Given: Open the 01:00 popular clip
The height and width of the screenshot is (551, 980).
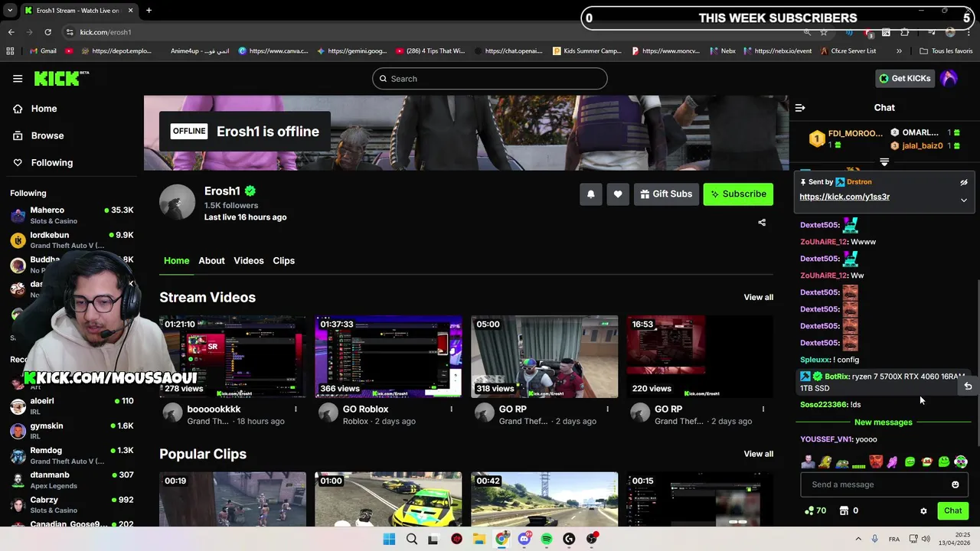Looking at the screenshot, I should 388,499.
